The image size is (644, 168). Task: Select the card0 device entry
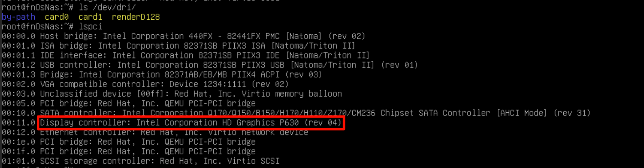click(x=57, y=17)
